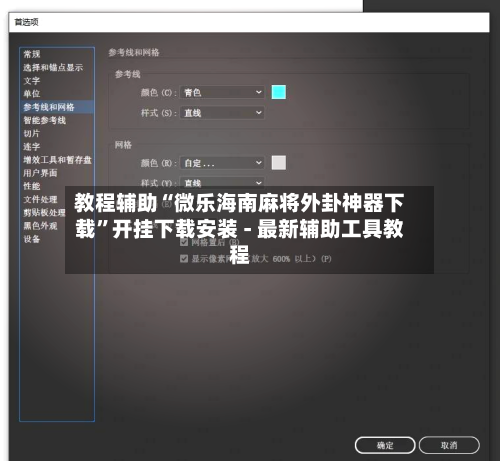
Task: Open 智能参考线 settings
Action: coord(45,120)
